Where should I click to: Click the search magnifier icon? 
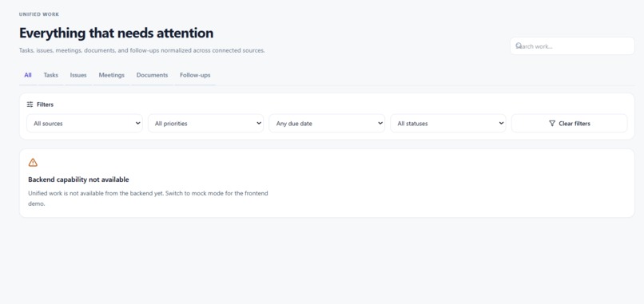click(x=519, y=45)
